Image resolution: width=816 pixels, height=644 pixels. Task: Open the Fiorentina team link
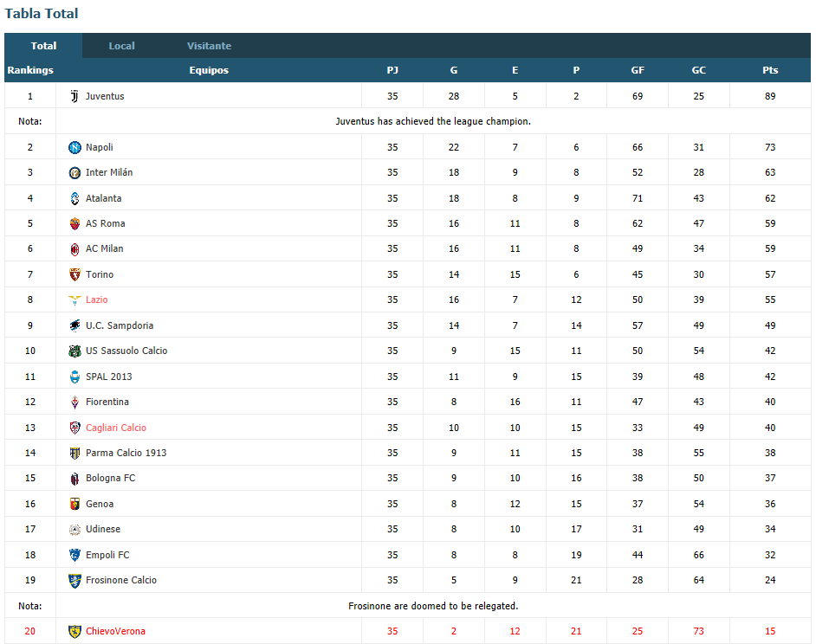tap(107, 402)
